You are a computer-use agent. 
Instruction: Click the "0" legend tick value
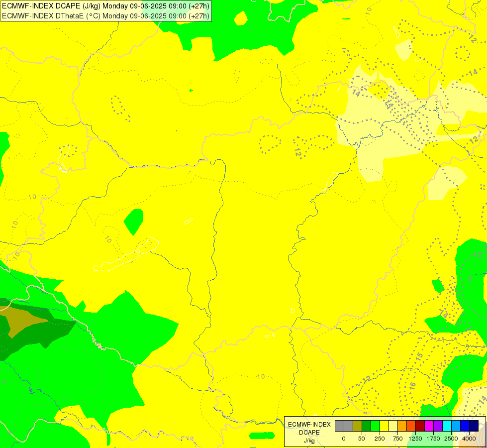[x=344, y=439]
